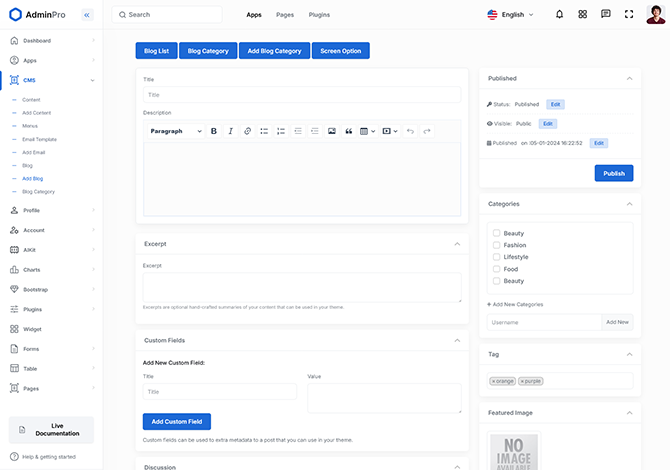Screen dimensions: 670x470
Task: Insert an image in the description editor
Action: (331, 131)
